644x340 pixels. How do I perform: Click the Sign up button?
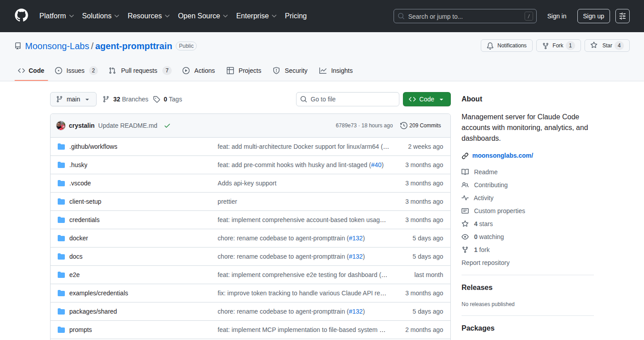[593, 16]
